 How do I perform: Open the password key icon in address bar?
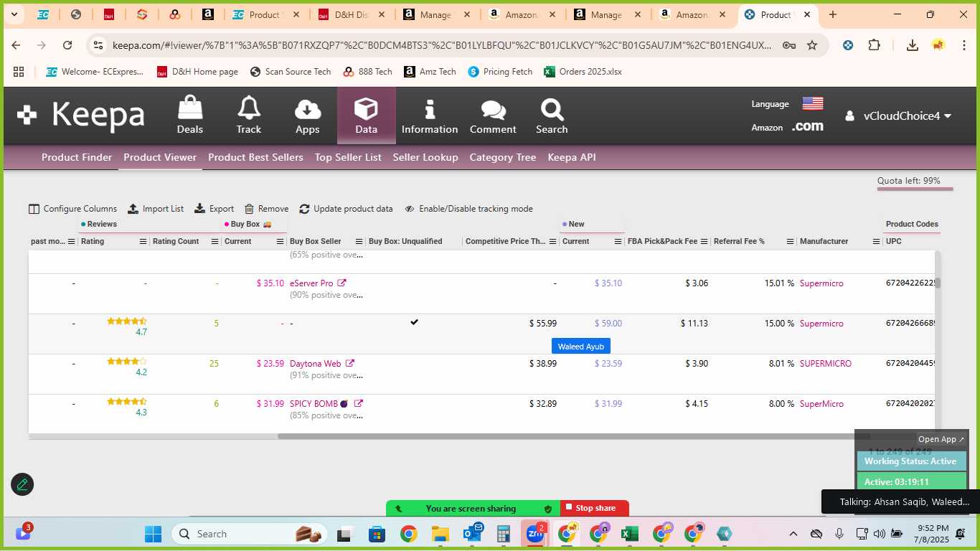pos(788,45)
